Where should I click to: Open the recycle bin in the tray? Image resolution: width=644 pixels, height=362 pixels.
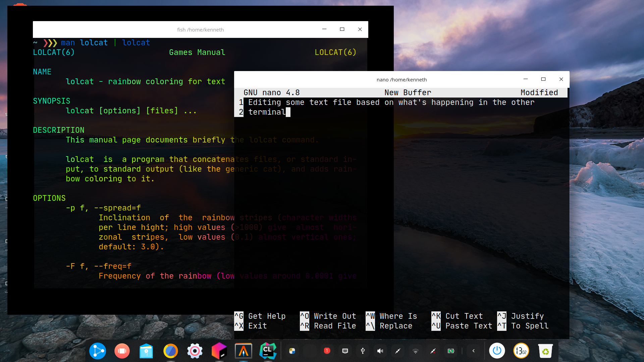[x=546, y=351]
